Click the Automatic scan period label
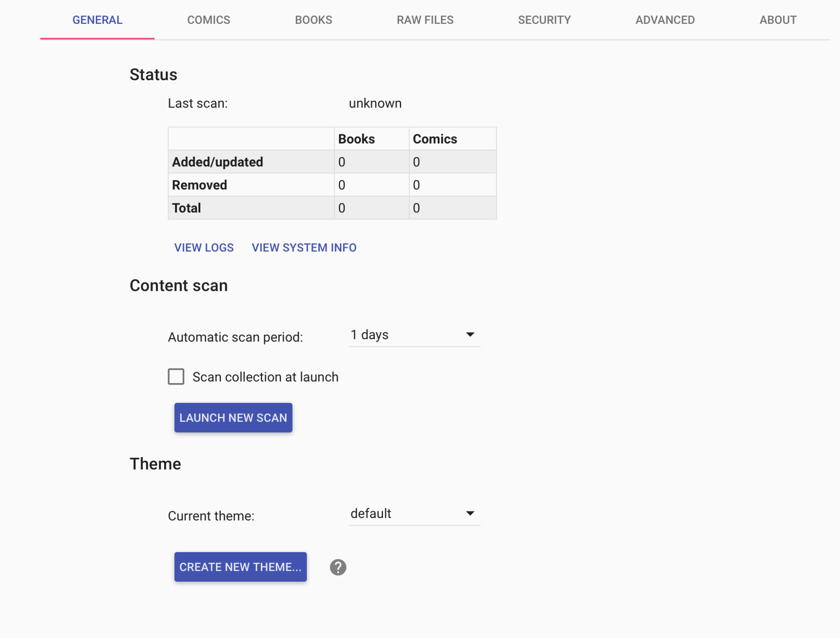Viewport: 840px width, 638px height. [235, 337]
